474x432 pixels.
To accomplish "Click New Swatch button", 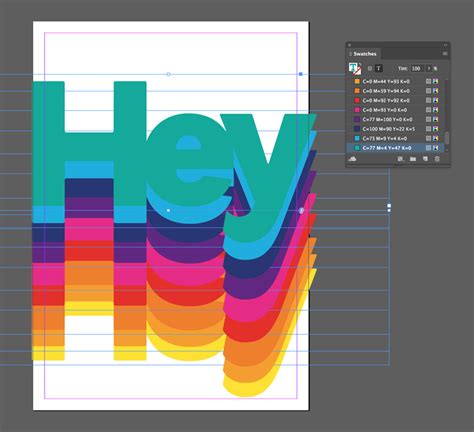I will [425, 159].
